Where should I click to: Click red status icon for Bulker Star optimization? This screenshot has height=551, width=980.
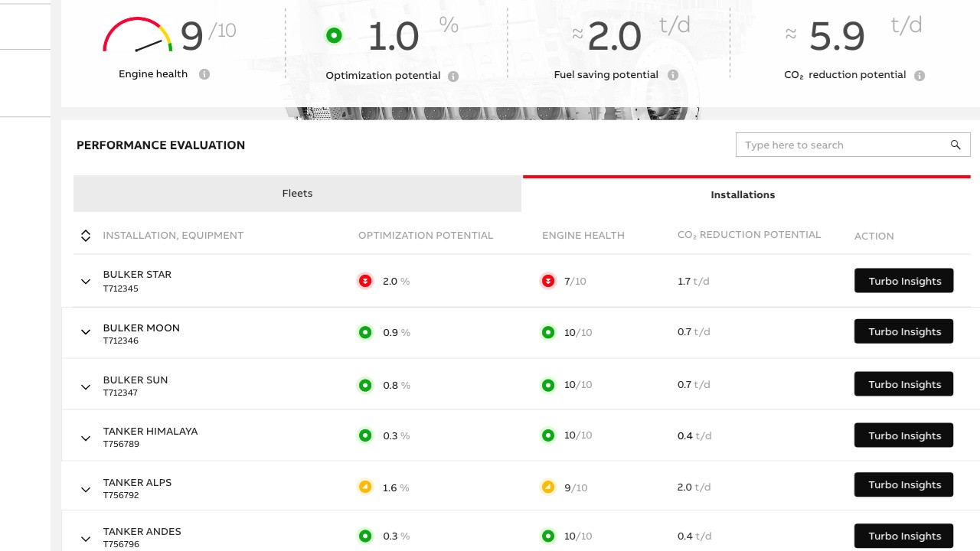(x=365, y=281)
